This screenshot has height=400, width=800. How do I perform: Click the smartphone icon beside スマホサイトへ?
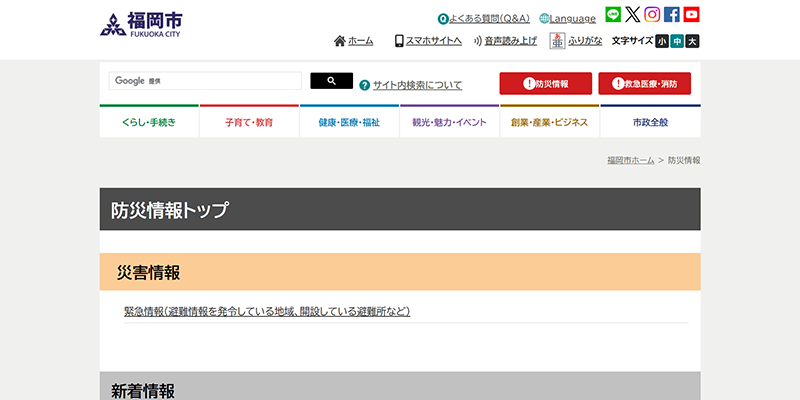(399, 41)
